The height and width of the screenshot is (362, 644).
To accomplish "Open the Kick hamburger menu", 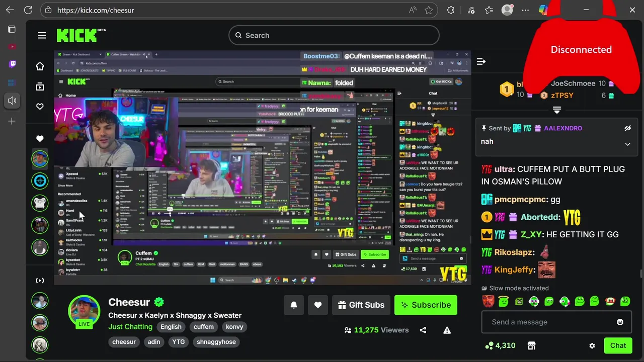I will pyautogui.click(x=42, y=35).
